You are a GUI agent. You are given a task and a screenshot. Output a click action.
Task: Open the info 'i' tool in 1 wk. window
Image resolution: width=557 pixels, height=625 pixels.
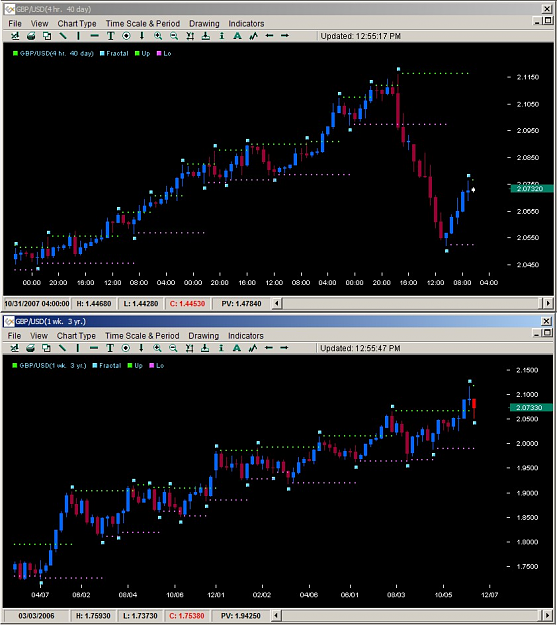pyautogui.click(x=221, y=348)
